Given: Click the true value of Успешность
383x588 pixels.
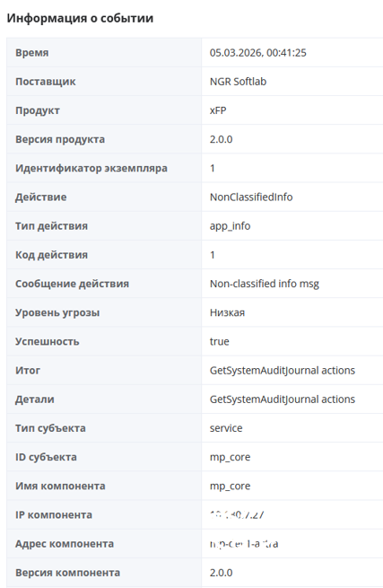Looking at the screenshot, I should coord(219,342).
